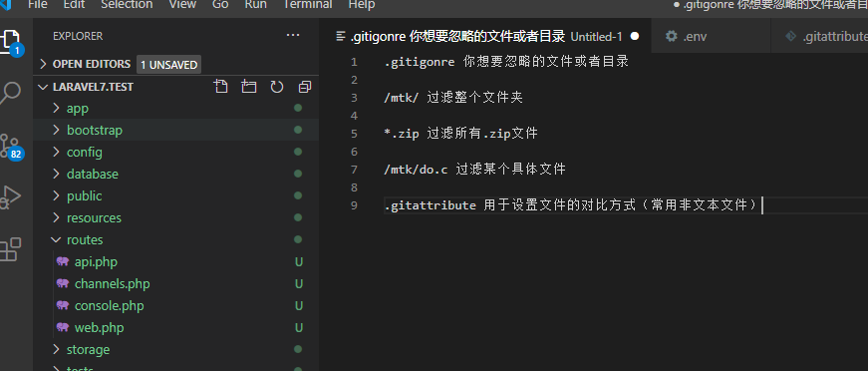Viewport: 868px width, 371px height.
Task: Click the EXPLORER panel title
Action: (78, 36)
